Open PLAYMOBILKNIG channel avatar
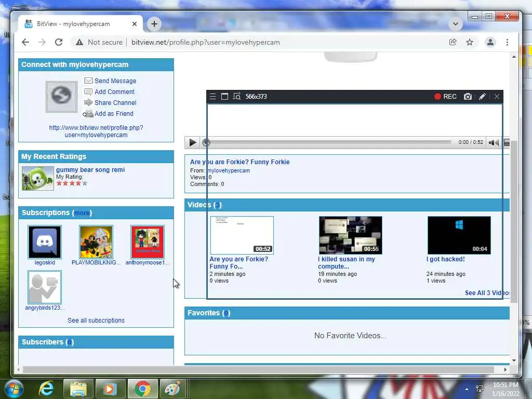The image size is (532, 399). [96, 242]
